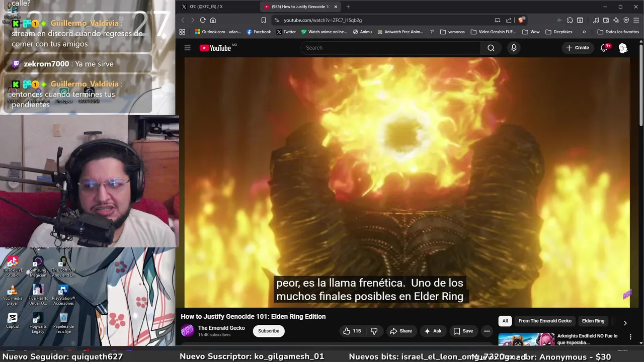
Task: Open the YouTube Create button
Action: [577, 48]
